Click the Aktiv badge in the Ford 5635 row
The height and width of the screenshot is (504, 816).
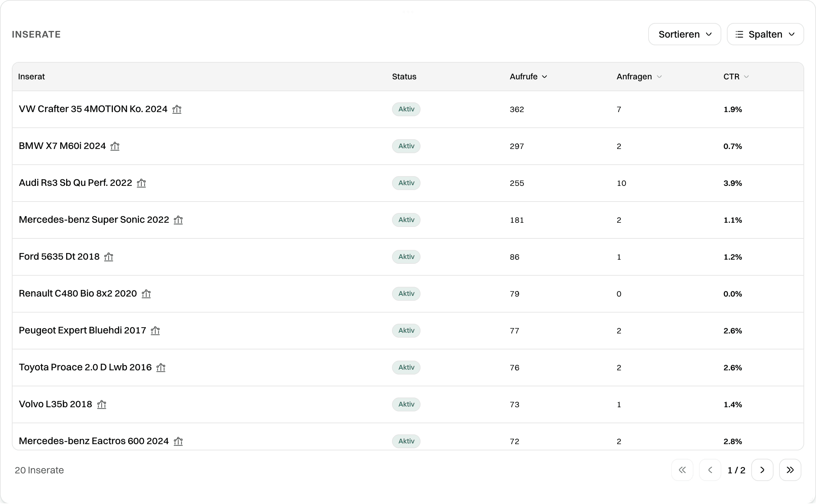pos(406,257)
